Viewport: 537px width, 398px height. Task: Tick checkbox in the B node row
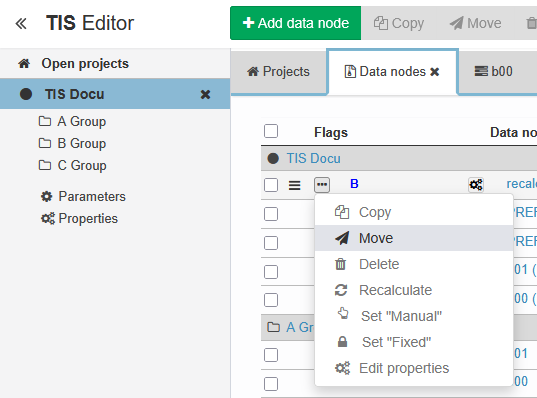coord(271,185)
